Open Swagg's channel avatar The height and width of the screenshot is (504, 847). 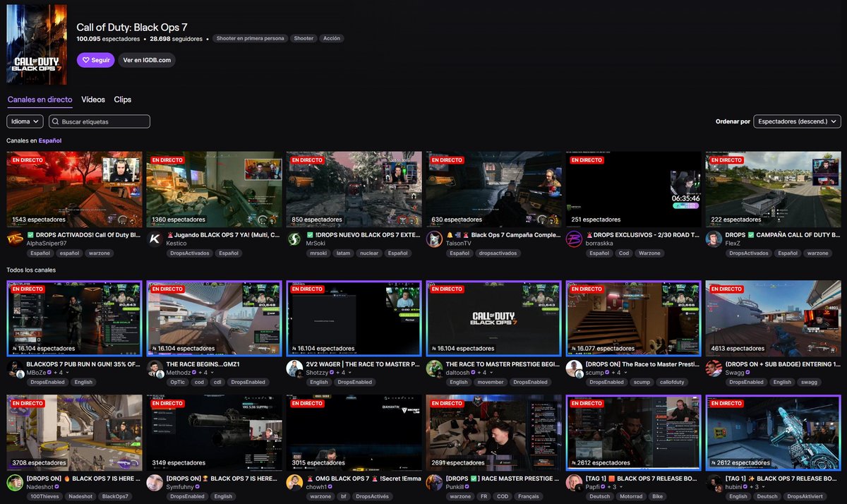[x=714, y=368]
